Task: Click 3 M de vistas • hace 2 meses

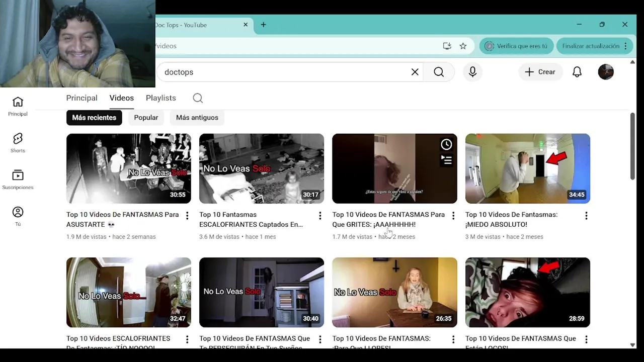Action: coord(504,237)
